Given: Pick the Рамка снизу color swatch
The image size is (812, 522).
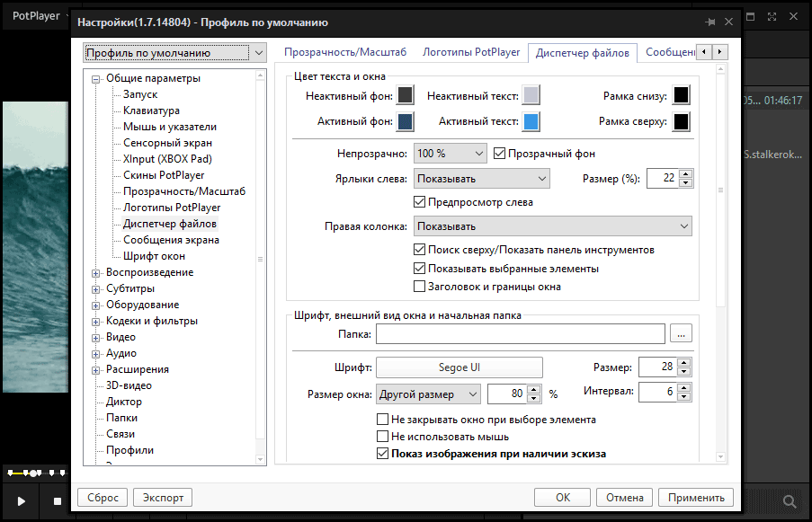Looking at the screenshot, I should tap(681, 95).
